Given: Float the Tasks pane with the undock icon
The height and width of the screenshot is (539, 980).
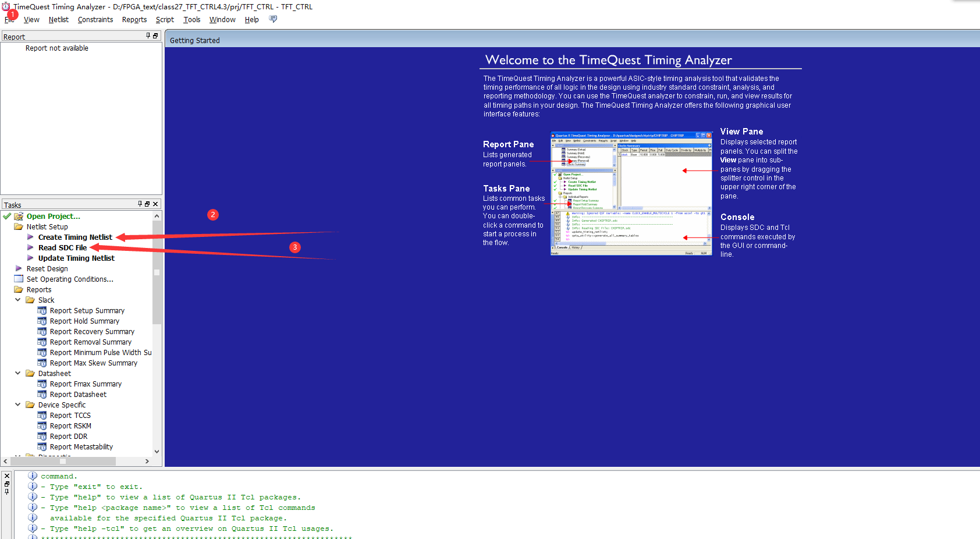Looking at the screenshot, I should (147, 204).
